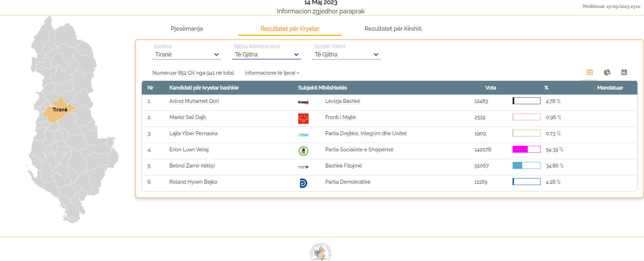Select the highlighted Tiranë region on map
Image resolution: width=644 pixels, height=261 pixels.
58,111
